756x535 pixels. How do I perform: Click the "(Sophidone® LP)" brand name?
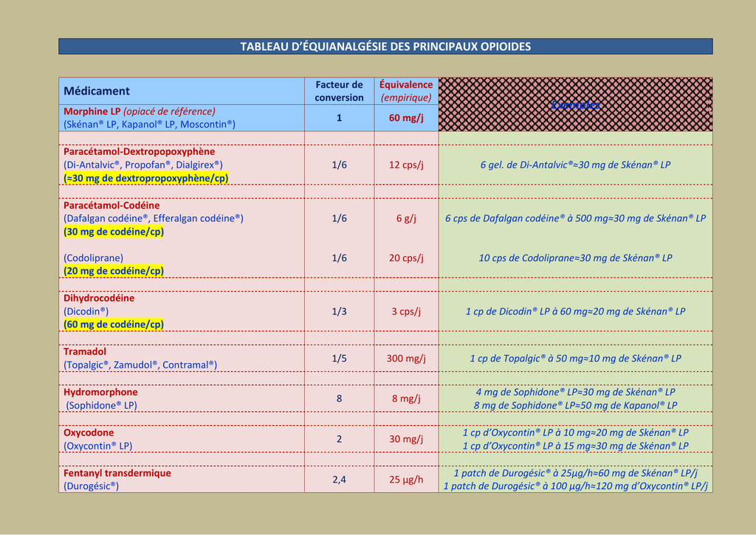101,405
